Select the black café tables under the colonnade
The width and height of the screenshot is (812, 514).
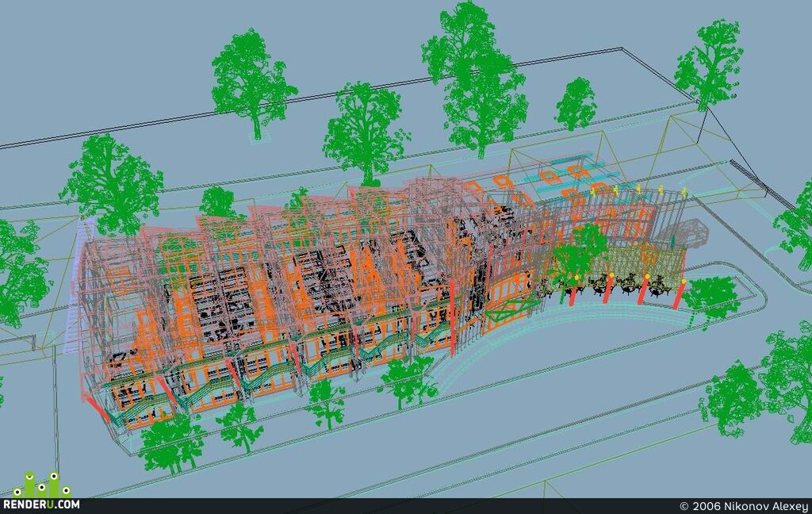616,284
